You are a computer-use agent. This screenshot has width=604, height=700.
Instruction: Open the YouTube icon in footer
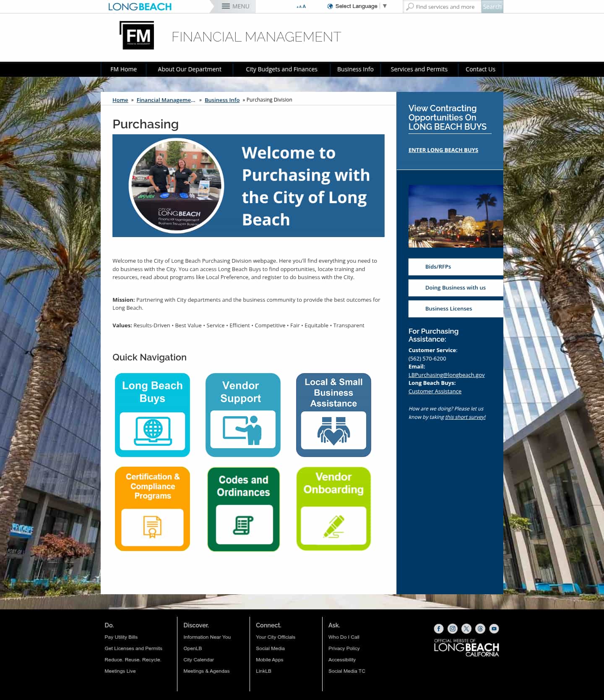[x=494, y=629]
